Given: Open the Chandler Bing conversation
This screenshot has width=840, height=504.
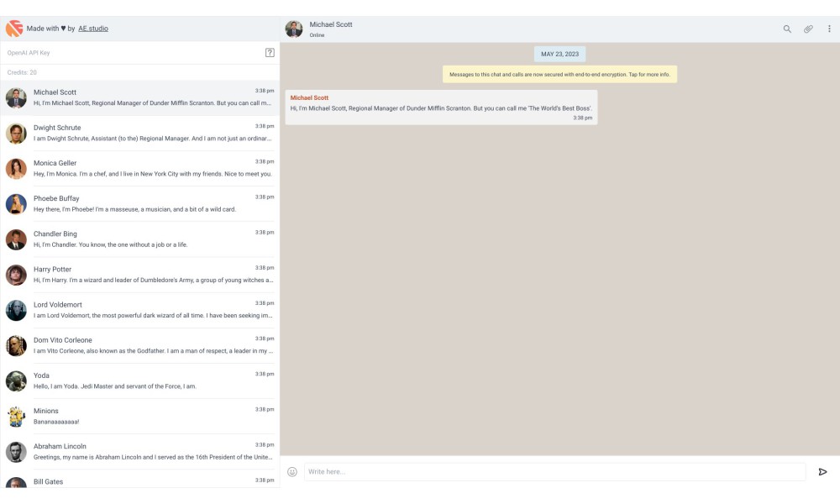Looking at the screenshot, I should pyautogui.click(x=139, y=239).
